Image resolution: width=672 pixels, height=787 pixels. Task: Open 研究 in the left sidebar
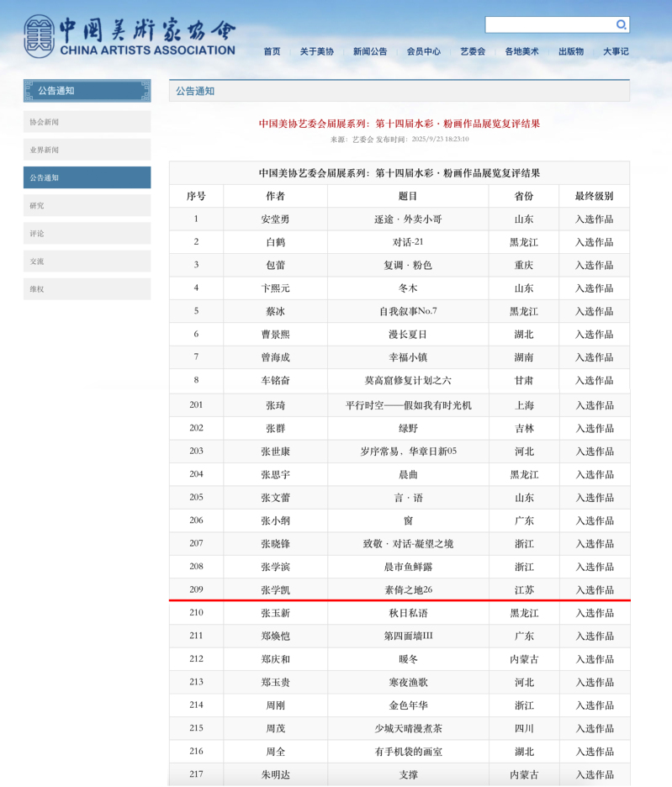pos(87,205)
